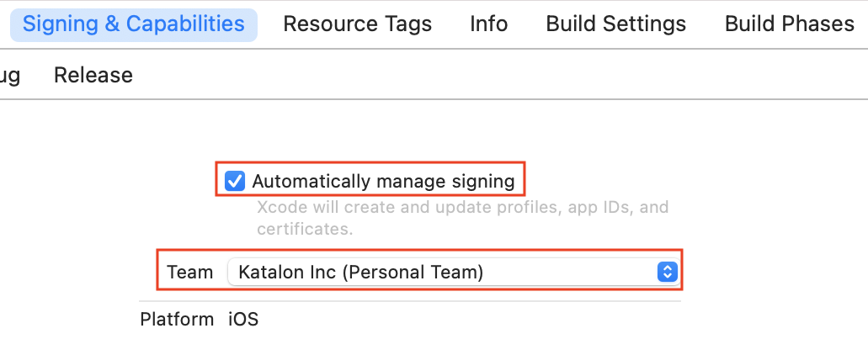
Task: Click the Team dropdown's blue chevron arrows
Action: (666, 272)
